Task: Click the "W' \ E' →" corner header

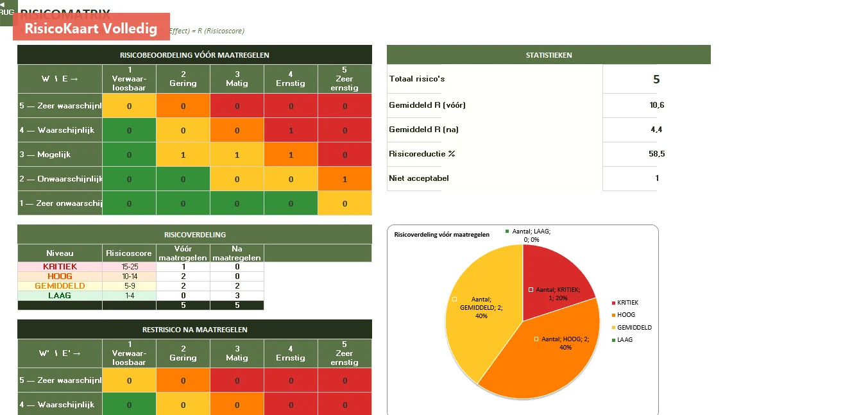Action: [60, 353]
